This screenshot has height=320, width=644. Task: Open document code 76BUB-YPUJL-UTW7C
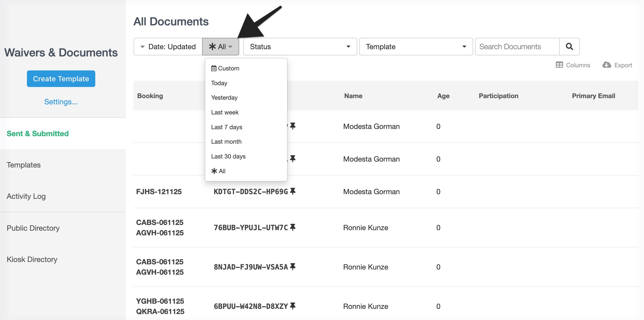(x=251, y=228)
